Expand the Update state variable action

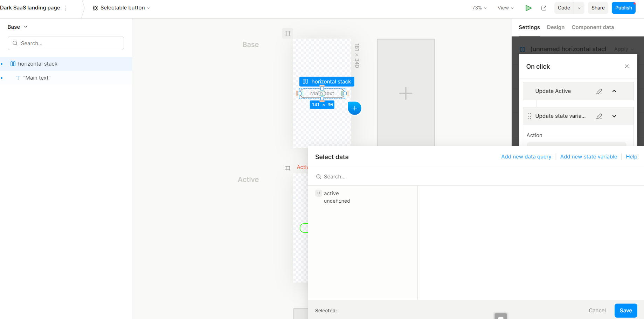pos(614,116)
